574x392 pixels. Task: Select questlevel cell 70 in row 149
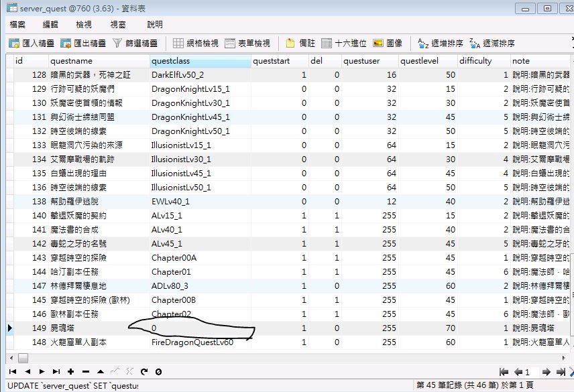pos(428,328)
